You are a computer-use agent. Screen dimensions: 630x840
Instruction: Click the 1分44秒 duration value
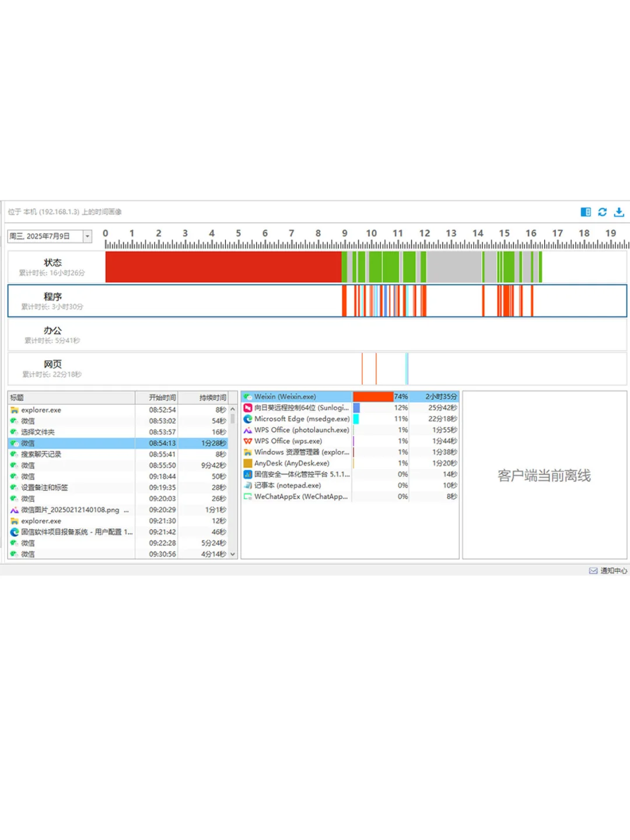tap(444, 441)
